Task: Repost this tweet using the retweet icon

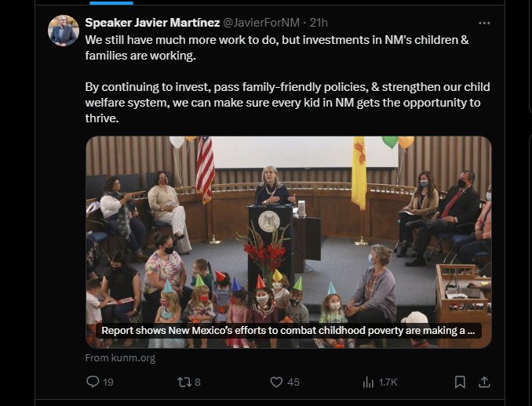Action: pos(184,382)
